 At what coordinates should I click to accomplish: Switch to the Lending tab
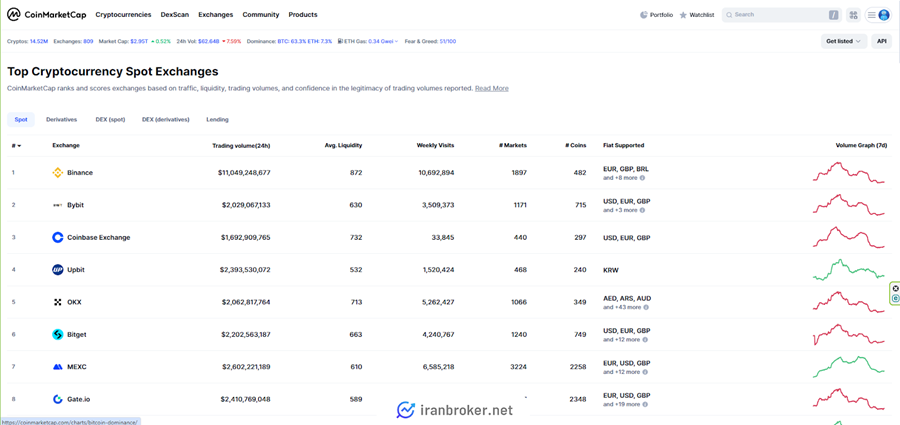tap(218, 119)
